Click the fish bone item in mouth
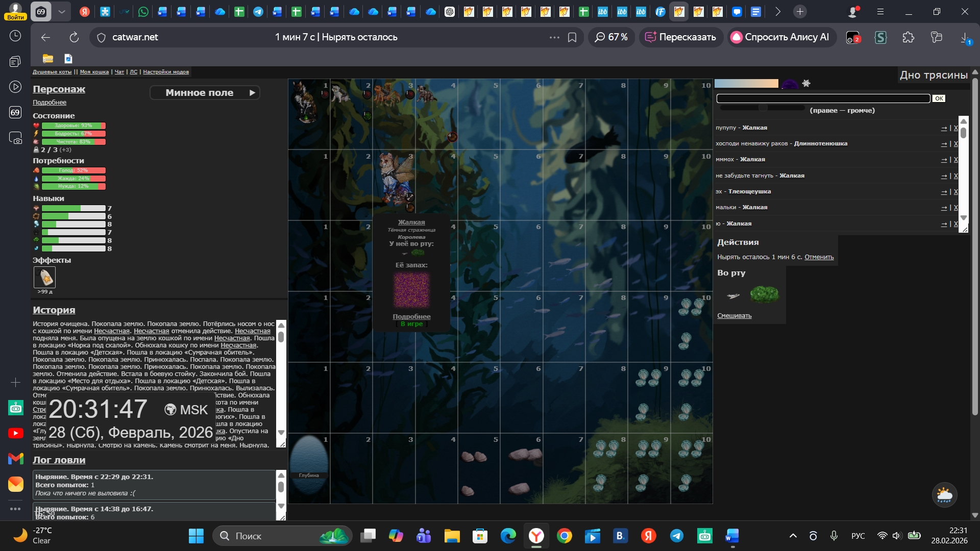980x551 pixels. point(733,296)
